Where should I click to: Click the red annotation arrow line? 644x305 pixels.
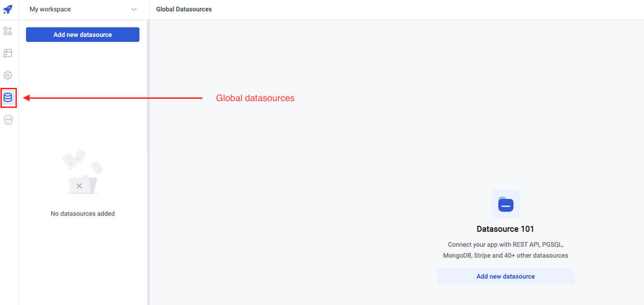(x=114, y=97)
